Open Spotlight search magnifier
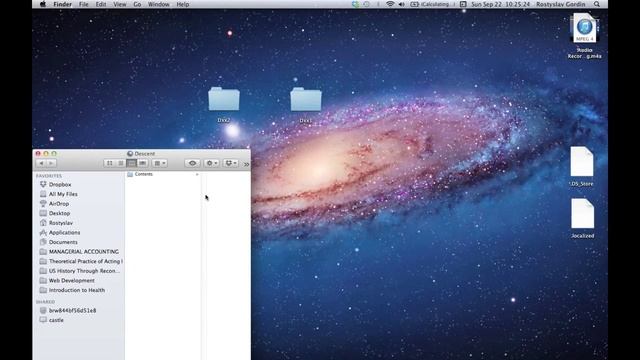The width and height of the screenshot is (640, 360). click(597, 4)
